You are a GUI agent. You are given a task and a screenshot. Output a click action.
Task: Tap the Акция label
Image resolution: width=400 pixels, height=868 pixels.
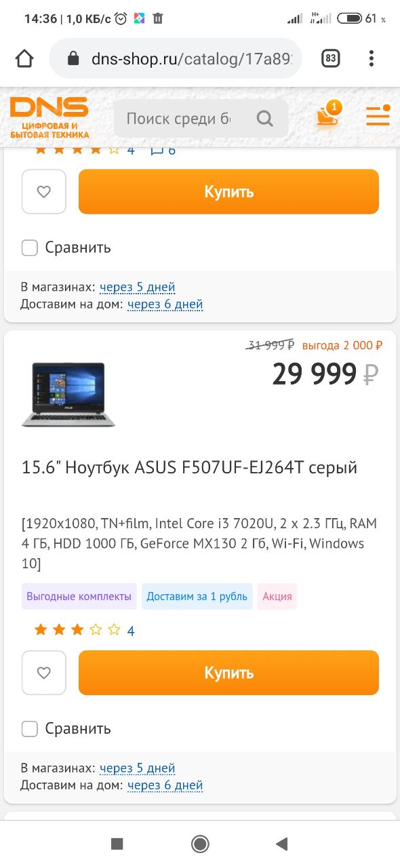point(277,597)
